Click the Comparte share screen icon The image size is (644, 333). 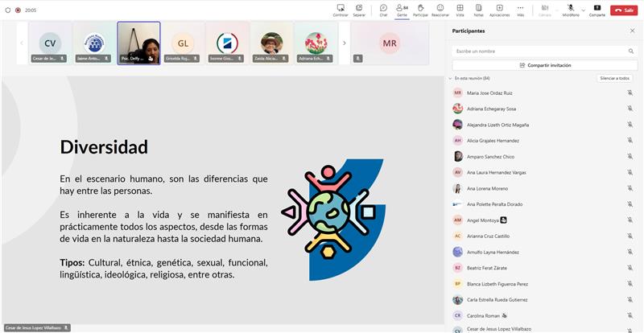pyautogui.click(x=597, y=9)
